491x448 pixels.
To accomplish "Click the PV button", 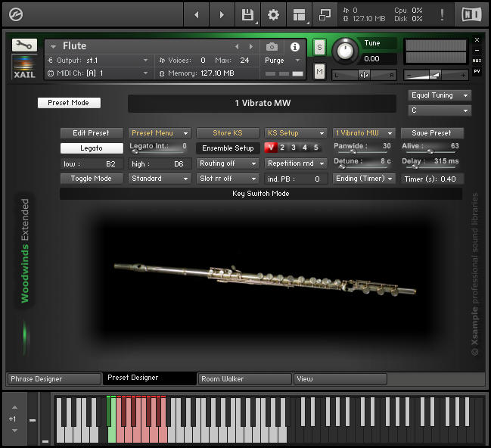I will (x=477, y=71).
